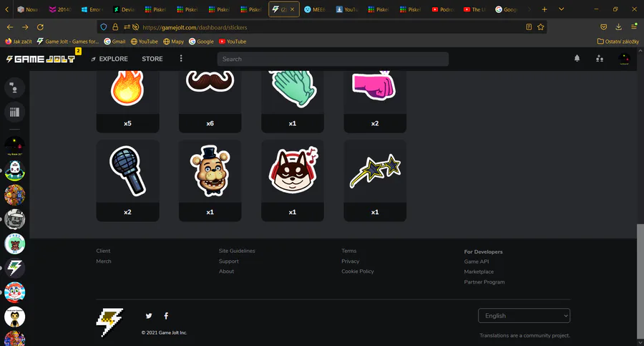Open the About link
Image resolution: width=644 pixels, height=346 pixels.
click(226, 271)
